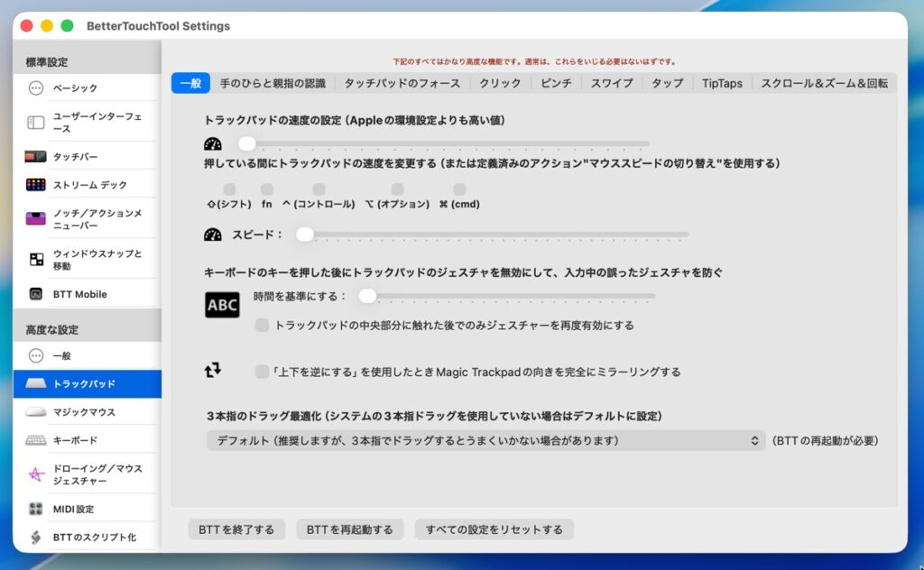The height and width of the screenshot is (570, 924).
Task: Select the ストリーム デック icon
Action: tap(36, 185)
